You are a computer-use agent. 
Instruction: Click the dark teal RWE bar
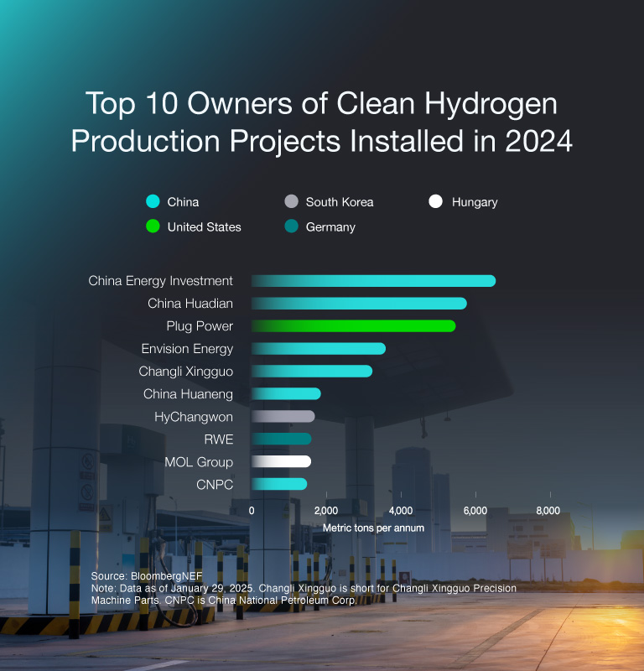282,439
